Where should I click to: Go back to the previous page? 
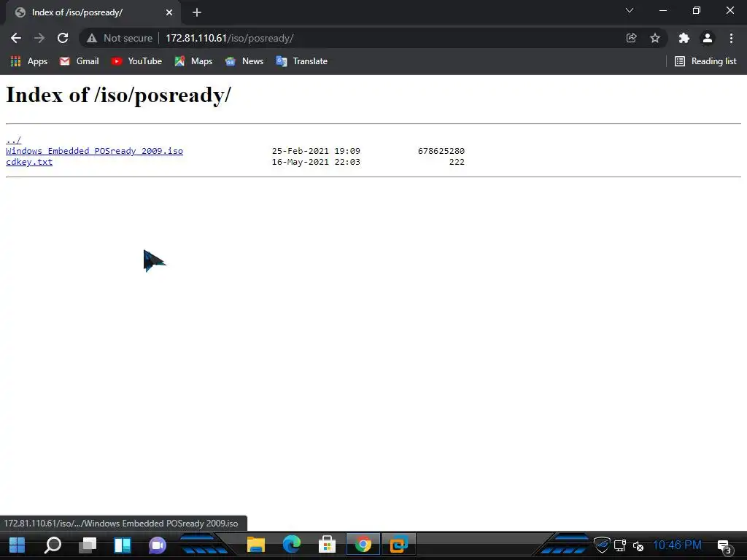(16, 38)
